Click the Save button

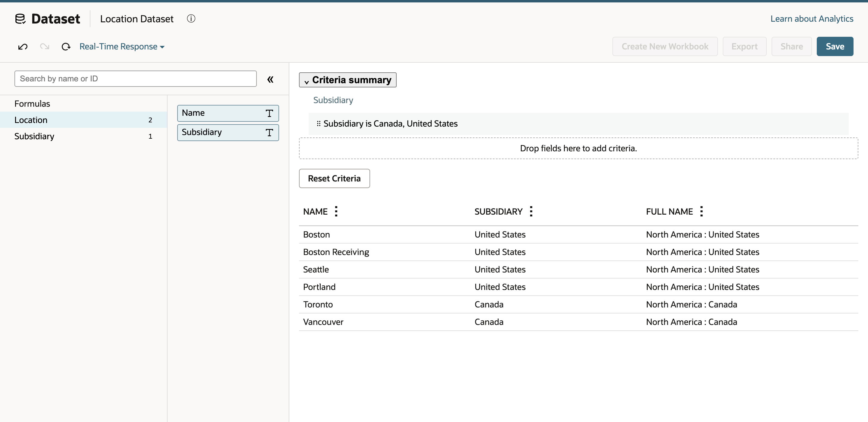pos(835,46)
